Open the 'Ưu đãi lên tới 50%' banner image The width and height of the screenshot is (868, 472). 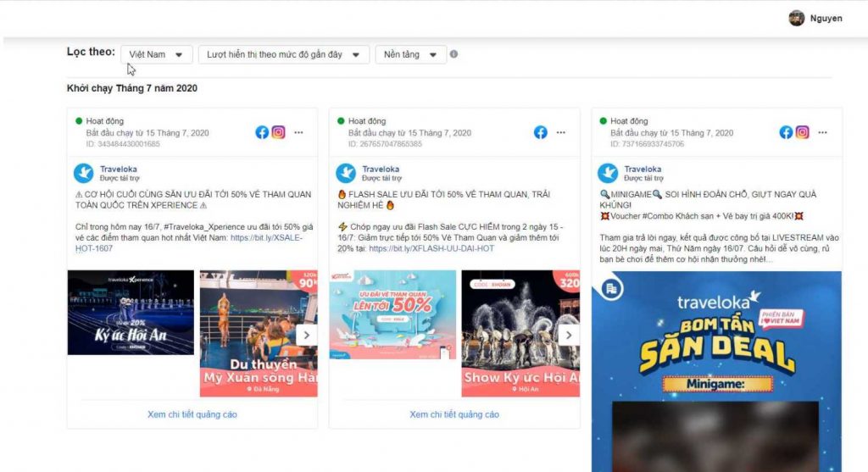pyautogui.click(x=392, y=314)
